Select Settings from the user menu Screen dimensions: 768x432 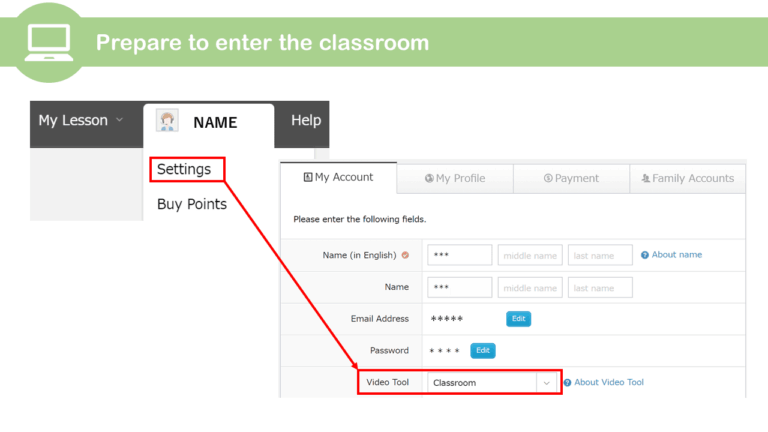pyautogui.click(x=184, y=169)
